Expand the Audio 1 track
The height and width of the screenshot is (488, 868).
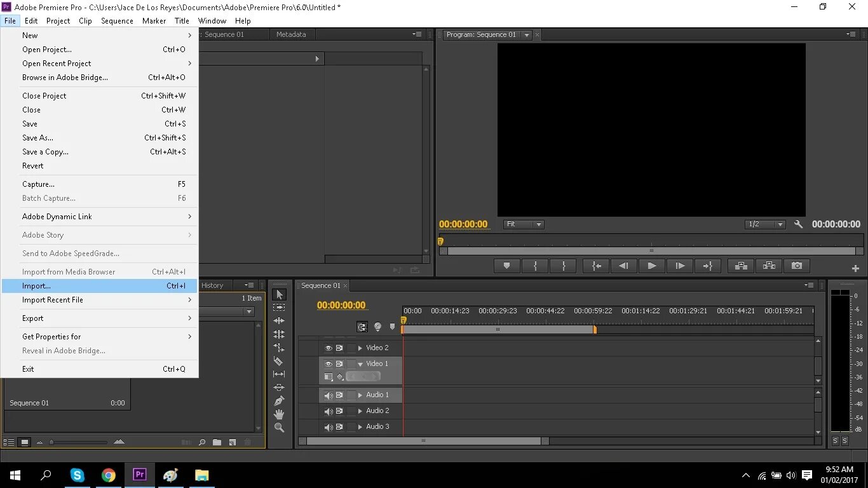(x=360, y=395)
